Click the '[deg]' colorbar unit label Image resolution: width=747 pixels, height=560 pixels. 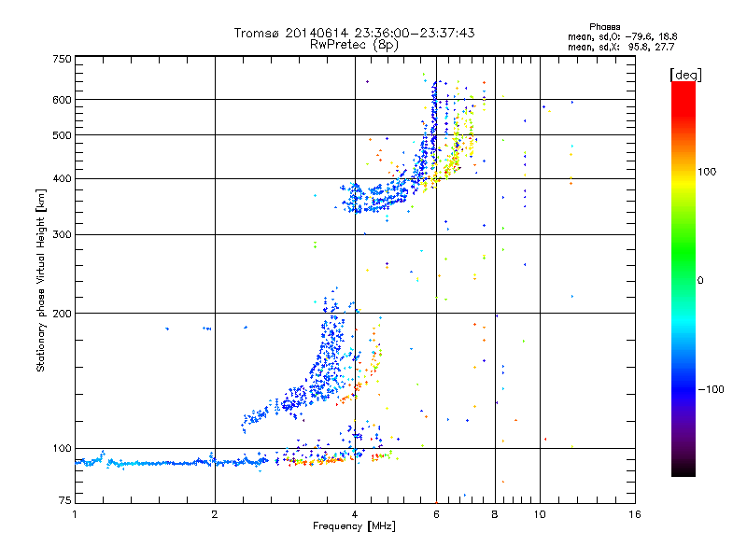pyautogui.click(x=685, y=75)
